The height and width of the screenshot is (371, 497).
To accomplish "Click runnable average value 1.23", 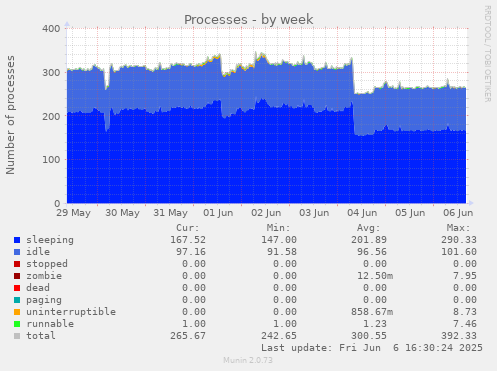I will pyautogui.click(x=375, y=324).
